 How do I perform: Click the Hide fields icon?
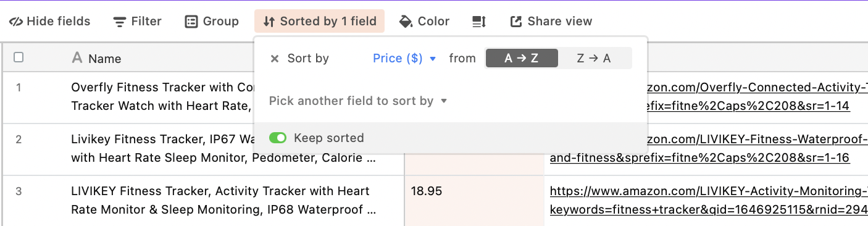[16, 22]
